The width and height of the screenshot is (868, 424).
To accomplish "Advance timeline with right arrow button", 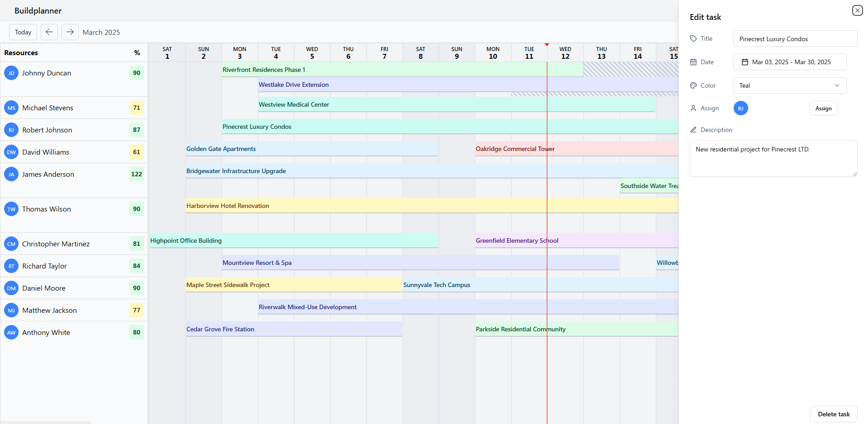I will coord(70,32).
